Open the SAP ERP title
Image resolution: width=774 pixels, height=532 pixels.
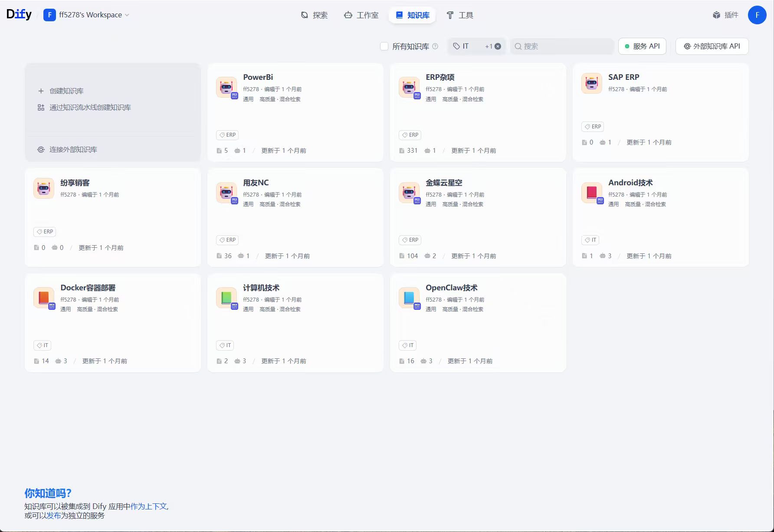[x=623, y=77]
